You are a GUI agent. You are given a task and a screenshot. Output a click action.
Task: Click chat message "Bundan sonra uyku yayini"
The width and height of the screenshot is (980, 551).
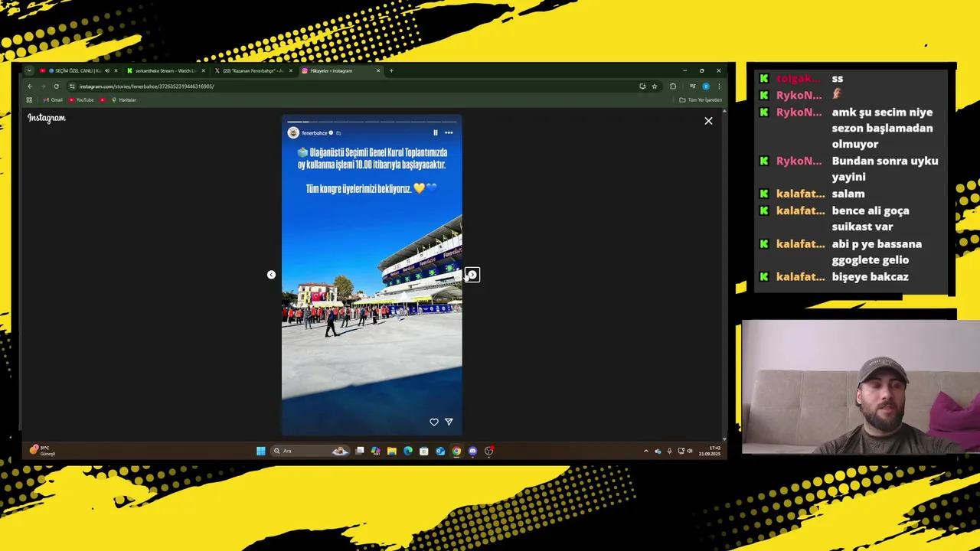884,168
